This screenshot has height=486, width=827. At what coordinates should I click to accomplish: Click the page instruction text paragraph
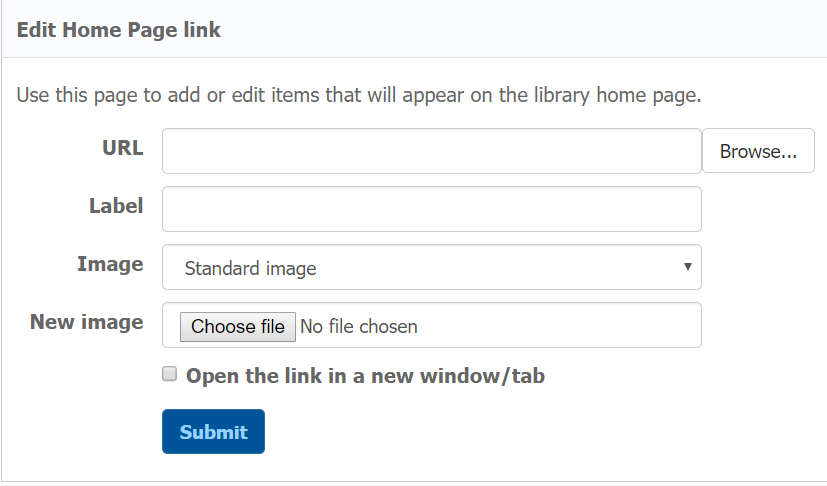pos(360,96)
